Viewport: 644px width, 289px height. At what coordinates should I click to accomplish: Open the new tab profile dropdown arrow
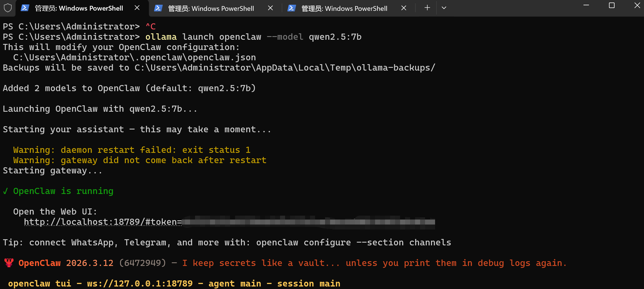point(444,8)
